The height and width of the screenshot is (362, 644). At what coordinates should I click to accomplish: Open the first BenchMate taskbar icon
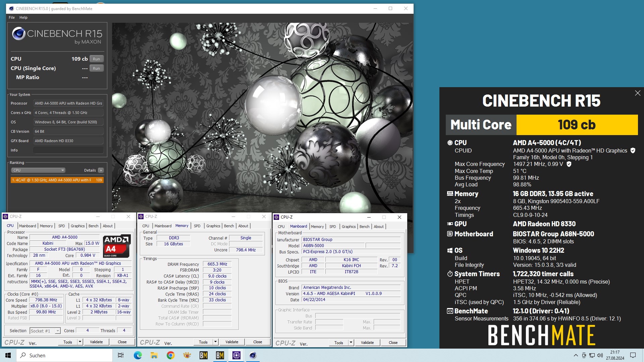tap(203, 355)
